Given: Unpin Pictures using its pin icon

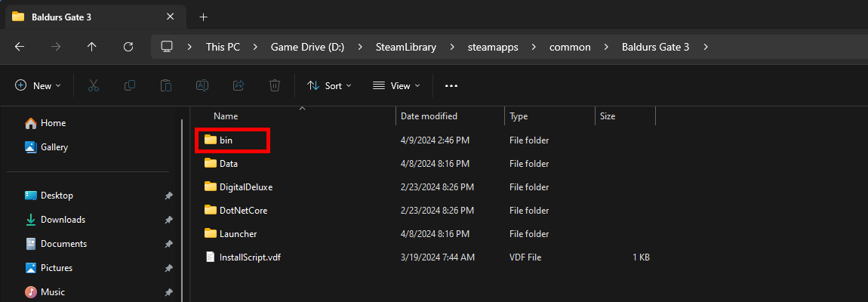Looking at the screenshot, I should [x=168, y=268].
